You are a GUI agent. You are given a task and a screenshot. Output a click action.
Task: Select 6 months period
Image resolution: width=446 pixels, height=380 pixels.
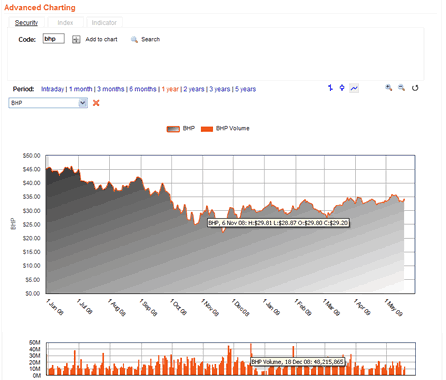point(143,89)
